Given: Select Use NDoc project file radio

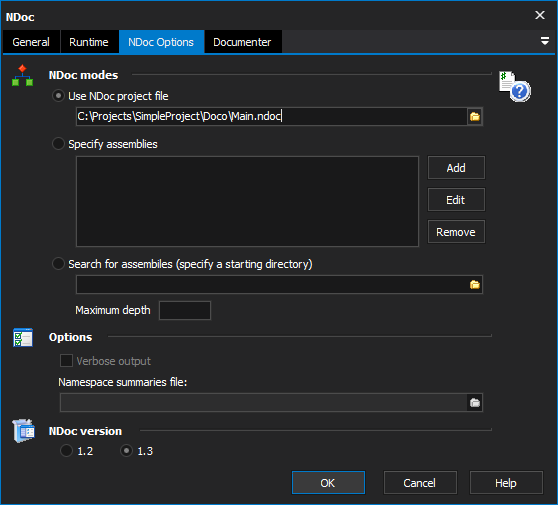Looking at the screenshot, I should click(x=58, y=96).
